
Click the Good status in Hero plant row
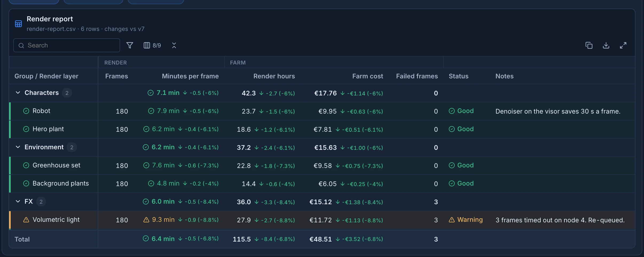pyautogui.click(x=461, y=129)
